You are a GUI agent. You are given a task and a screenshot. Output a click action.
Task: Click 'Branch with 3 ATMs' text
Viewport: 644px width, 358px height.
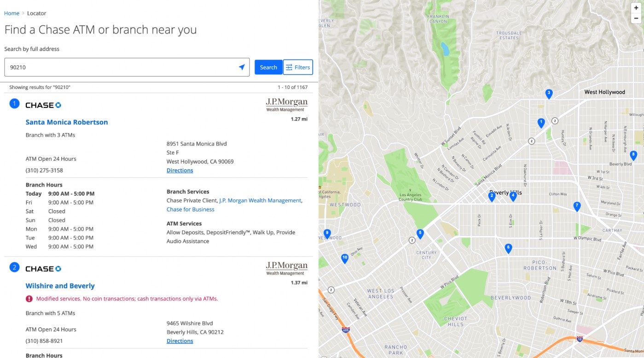50,135
